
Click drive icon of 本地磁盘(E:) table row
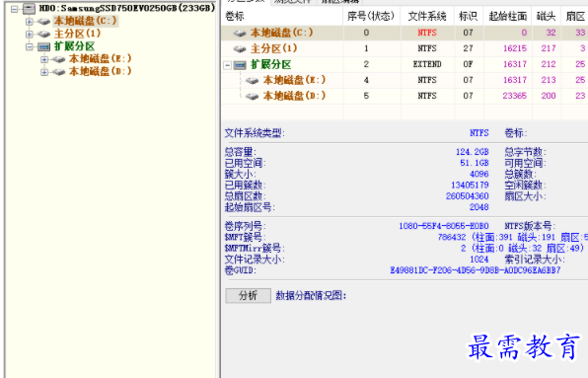tap(253, 81)
